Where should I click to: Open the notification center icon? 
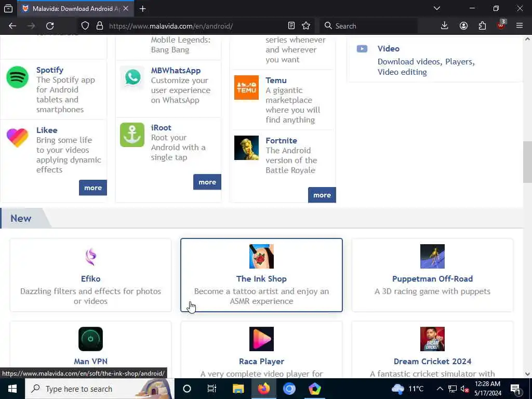(x=516, y=389)
